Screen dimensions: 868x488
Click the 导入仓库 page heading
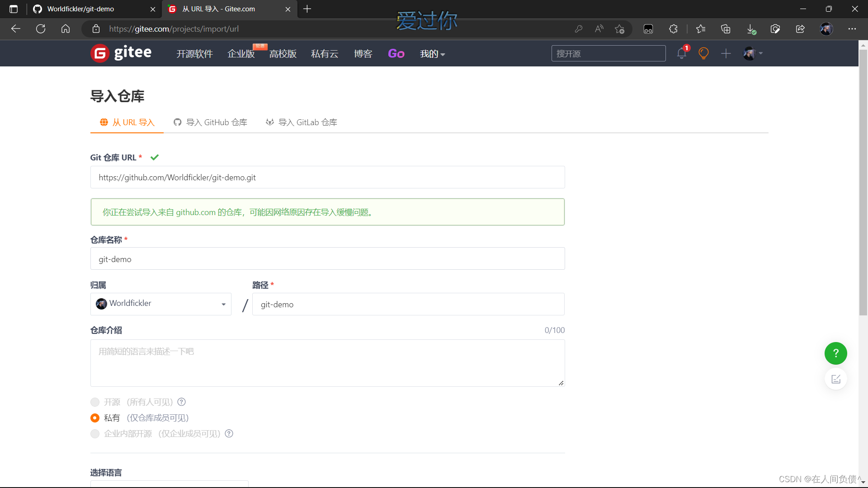[118, 96]
